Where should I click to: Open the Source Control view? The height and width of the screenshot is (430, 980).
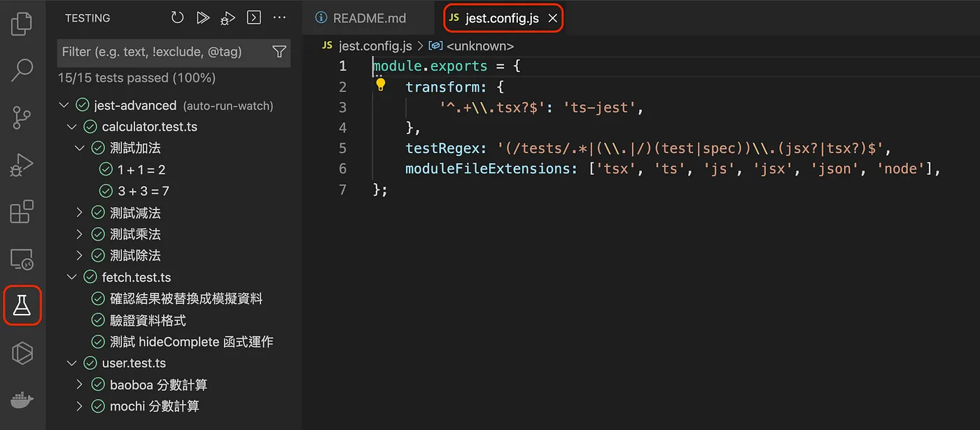tap(22, 117)
